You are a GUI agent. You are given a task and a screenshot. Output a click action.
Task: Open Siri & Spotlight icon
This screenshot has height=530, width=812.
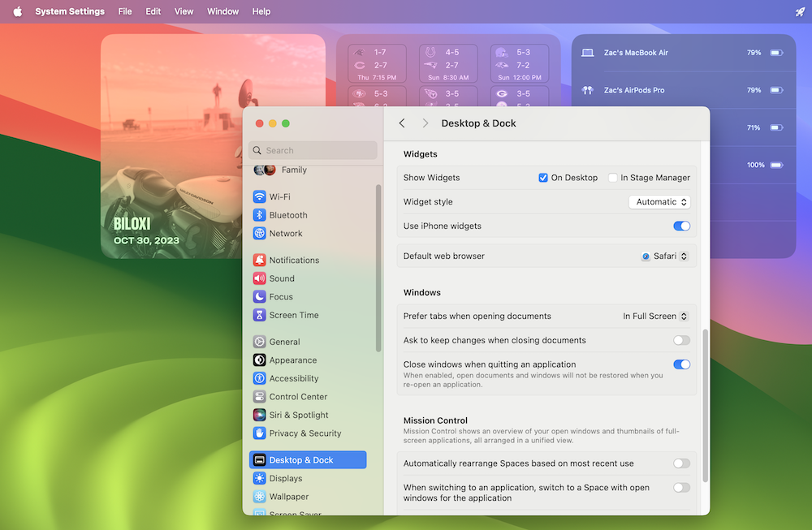pyautogui.click(x=259, y=415)
